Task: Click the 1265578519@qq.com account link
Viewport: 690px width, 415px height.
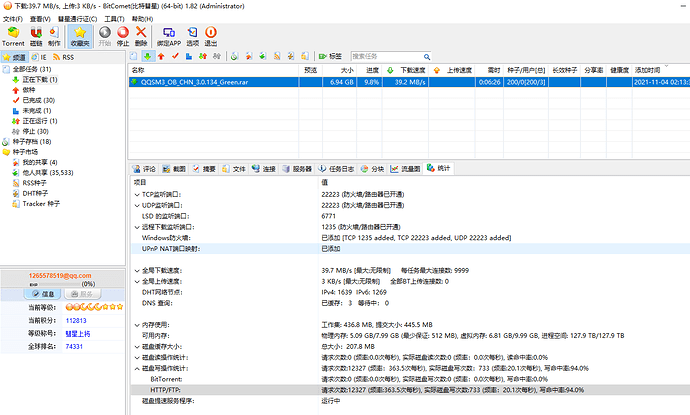Action: 60,275
